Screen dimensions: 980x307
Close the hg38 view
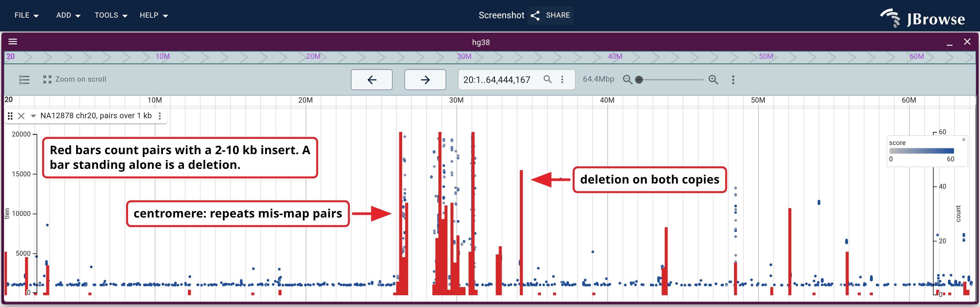pyautogui.click(x=967, y=42)
